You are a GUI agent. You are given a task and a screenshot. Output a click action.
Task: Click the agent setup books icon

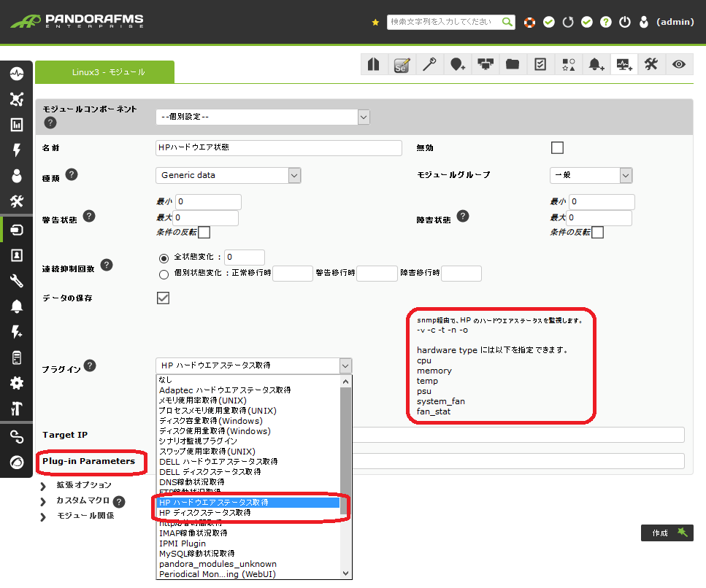click(x=374, y=64)
